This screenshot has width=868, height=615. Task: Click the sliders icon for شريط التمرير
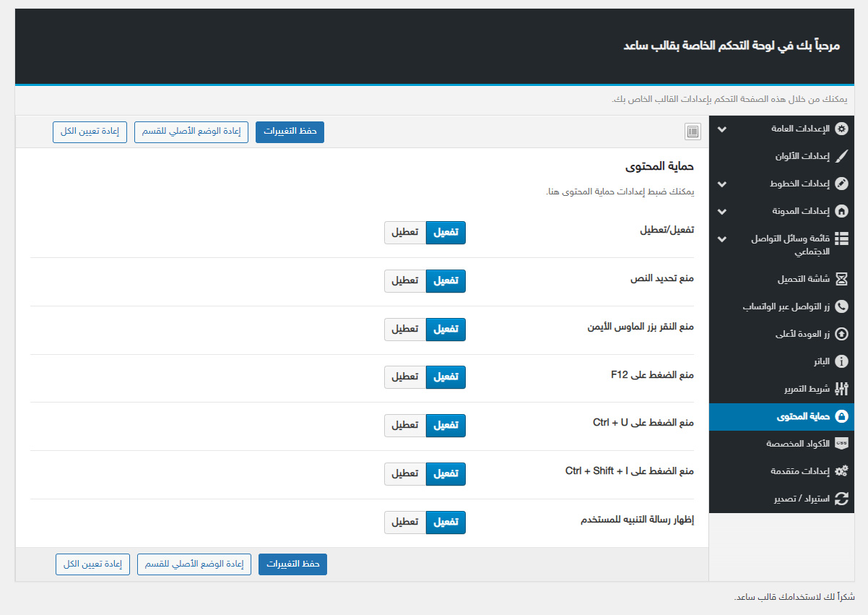click(841, 389)
